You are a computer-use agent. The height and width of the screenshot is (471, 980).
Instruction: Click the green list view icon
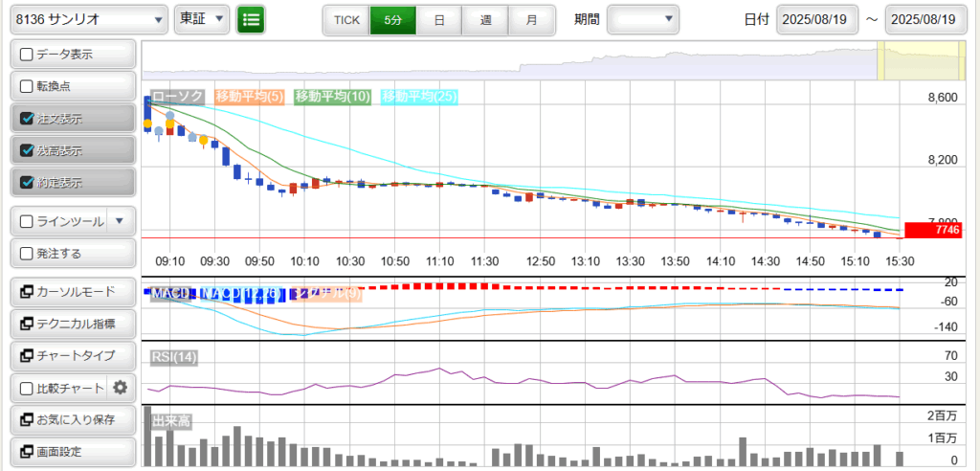pyautogui.click(x=251, y=19)
